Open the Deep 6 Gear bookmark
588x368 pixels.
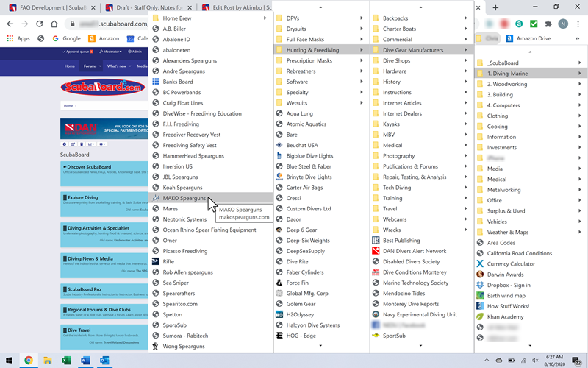[321, 230]
